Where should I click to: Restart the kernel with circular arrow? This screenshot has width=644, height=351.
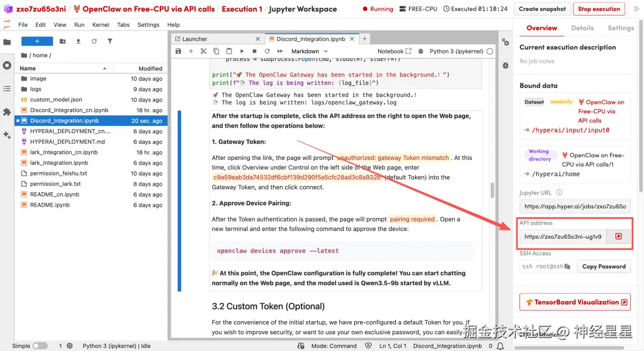pos(267,51)
